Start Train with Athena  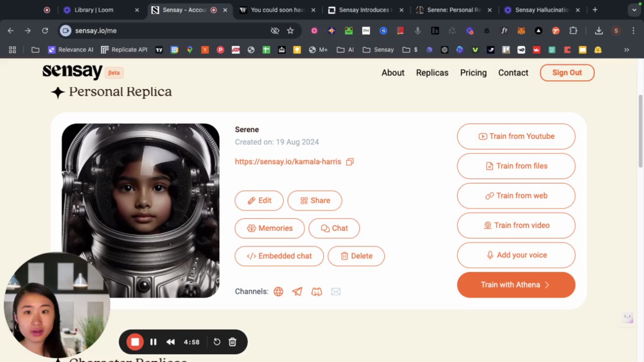coord(516,285)
